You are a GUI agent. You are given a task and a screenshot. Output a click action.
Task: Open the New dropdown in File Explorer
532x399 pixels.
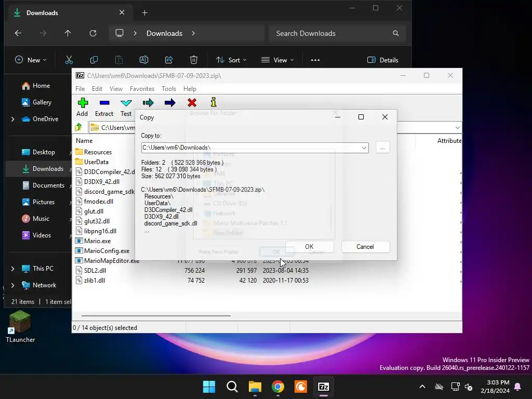coord(31,60)
